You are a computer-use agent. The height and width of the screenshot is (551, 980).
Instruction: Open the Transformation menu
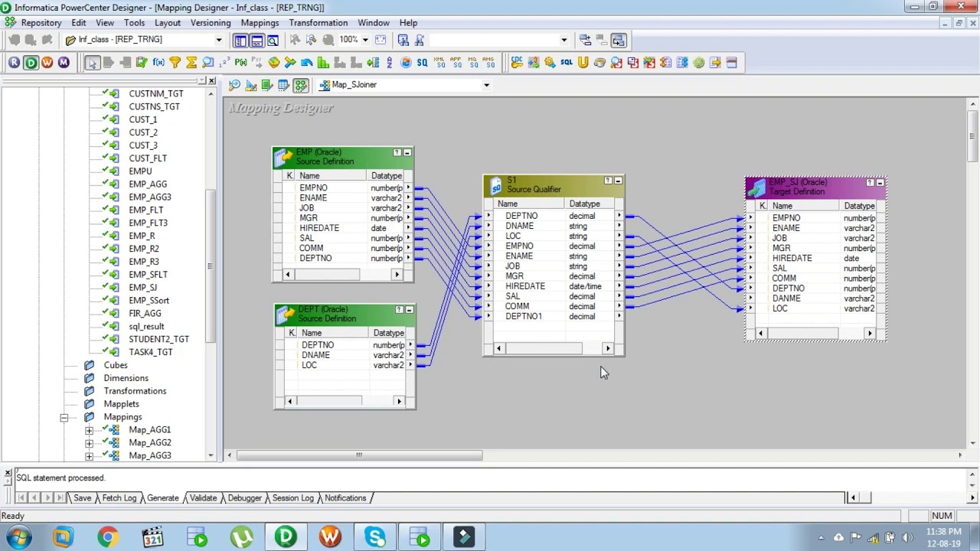pyautogui.click(x=318, y=23)
